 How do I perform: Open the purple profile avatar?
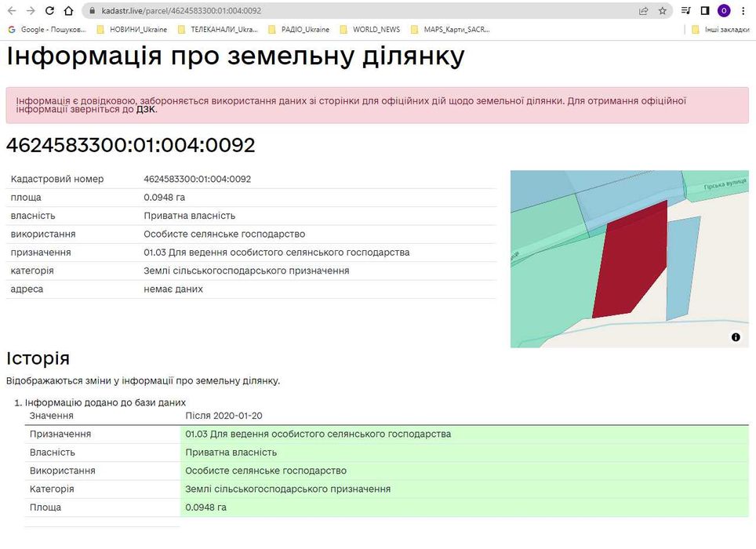click(724, 11)
